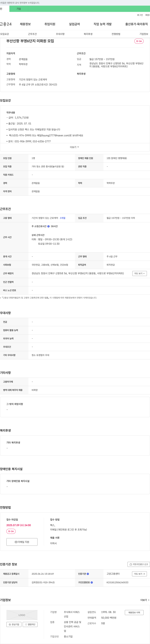Jump to 모집요강 section tab
Image resolution: width=150 pixels, height=644 pixels.
click(5, 34)
